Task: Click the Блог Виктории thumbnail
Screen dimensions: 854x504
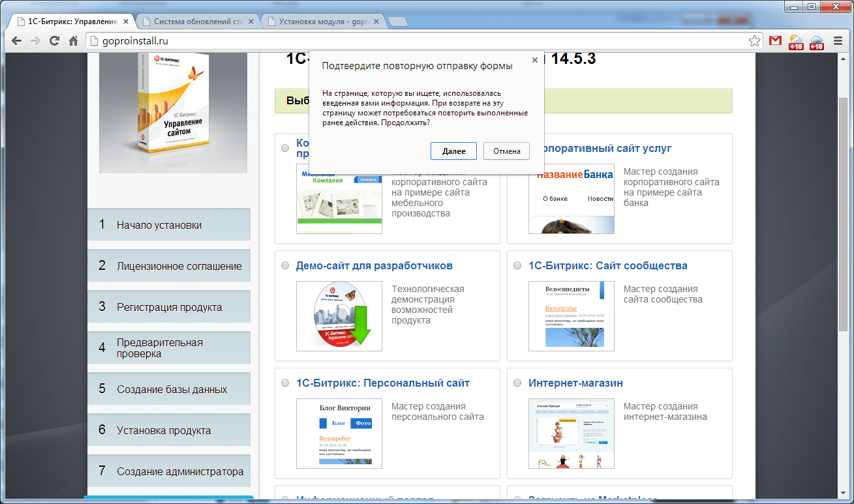Action: tap(339, 434)
